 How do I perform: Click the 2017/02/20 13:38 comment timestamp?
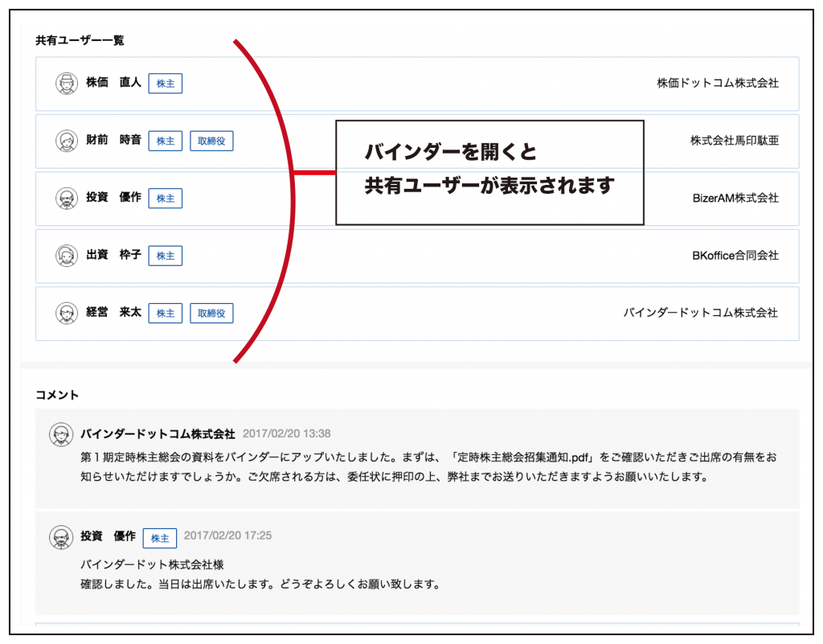[x=286, y=433]
